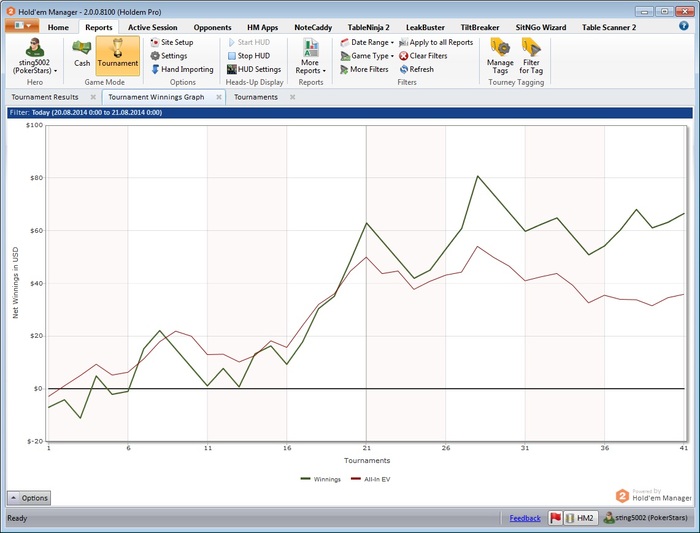Click the Hold'em Manager logo

pos(654,496)
